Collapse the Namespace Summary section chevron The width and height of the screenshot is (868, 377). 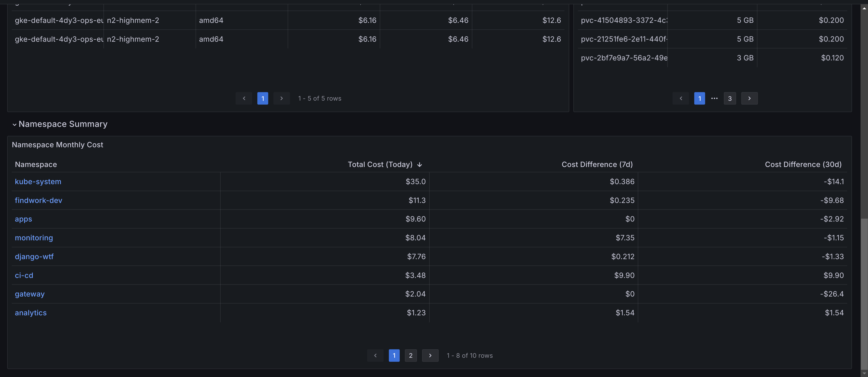pos(14,124)
